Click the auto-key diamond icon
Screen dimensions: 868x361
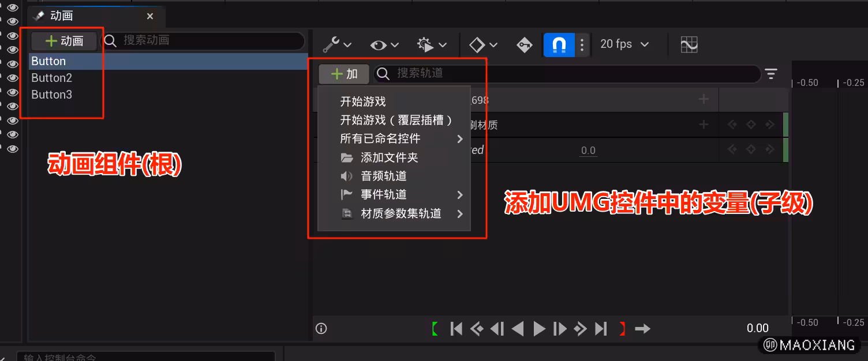point(483,44)
